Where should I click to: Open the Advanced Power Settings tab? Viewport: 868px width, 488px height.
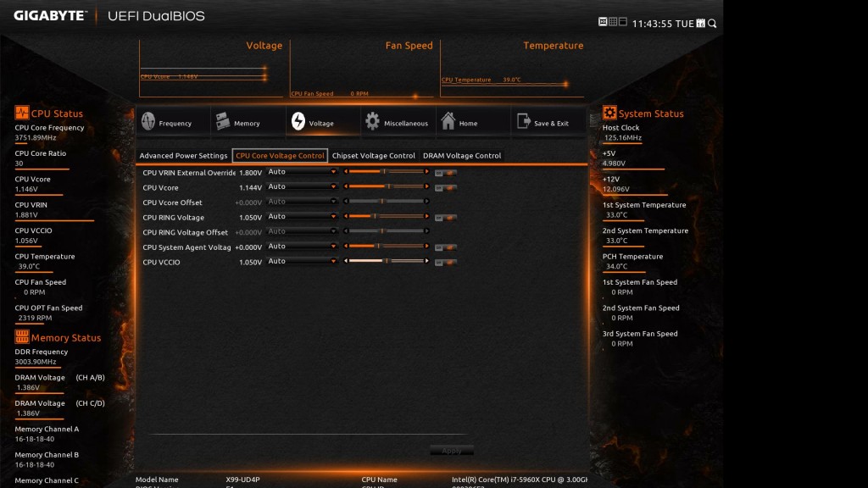[x=183, y=156]
